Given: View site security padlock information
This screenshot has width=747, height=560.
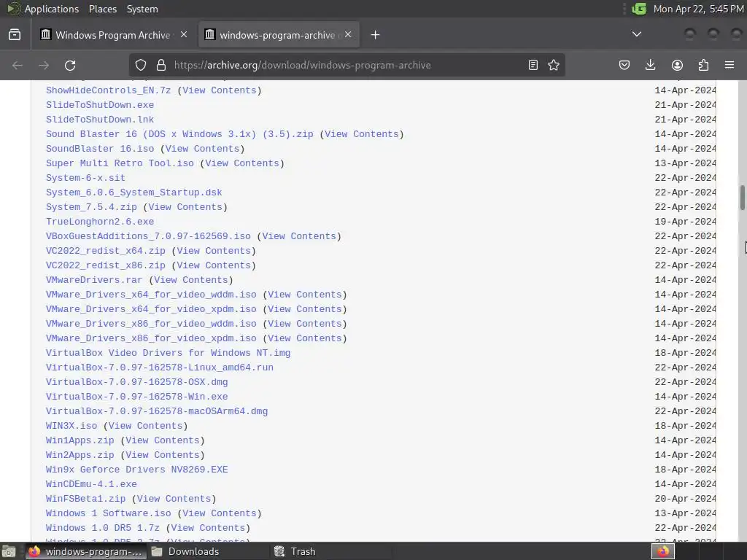Looking at the screenshot, I should (161, 65).
